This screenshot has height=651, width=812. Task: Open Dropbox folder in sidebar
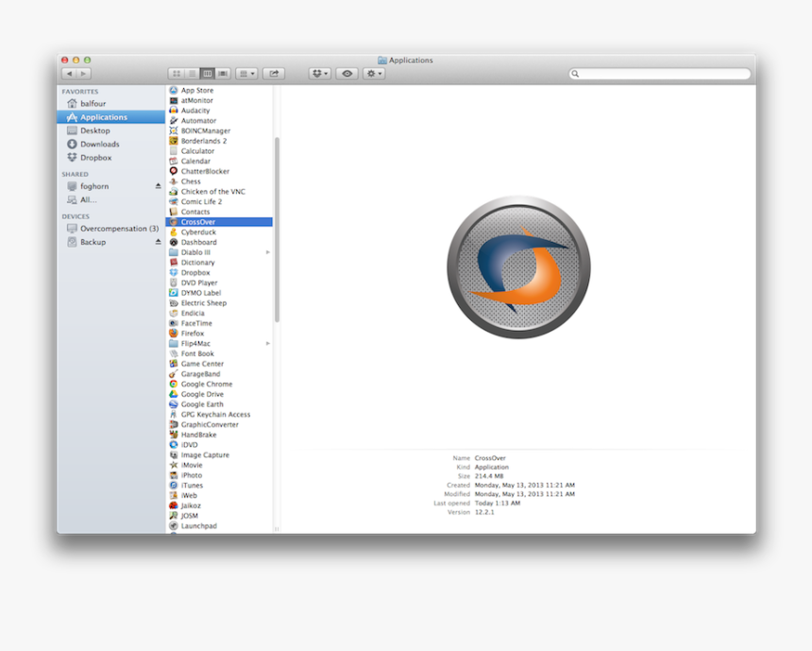[110, 158]
